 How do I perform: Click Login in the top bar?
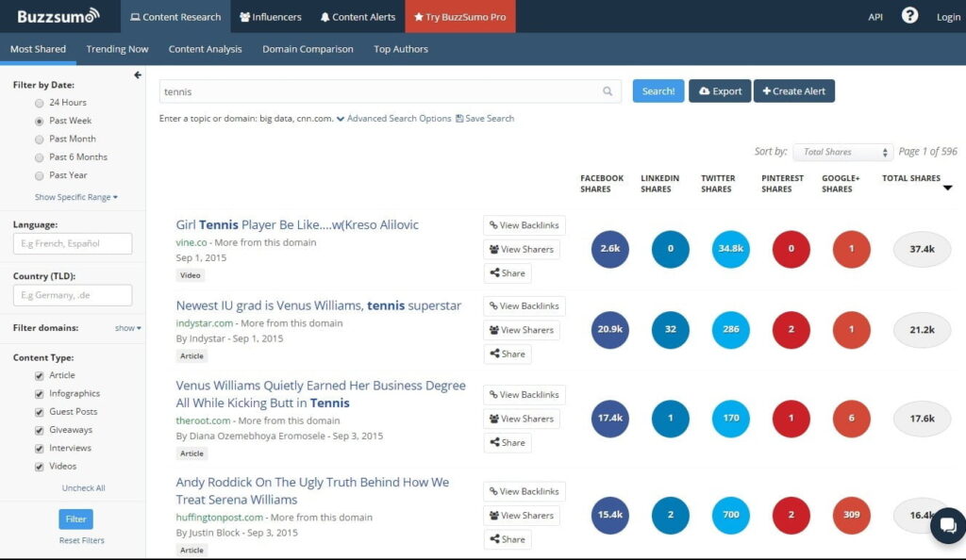point(948,17)
